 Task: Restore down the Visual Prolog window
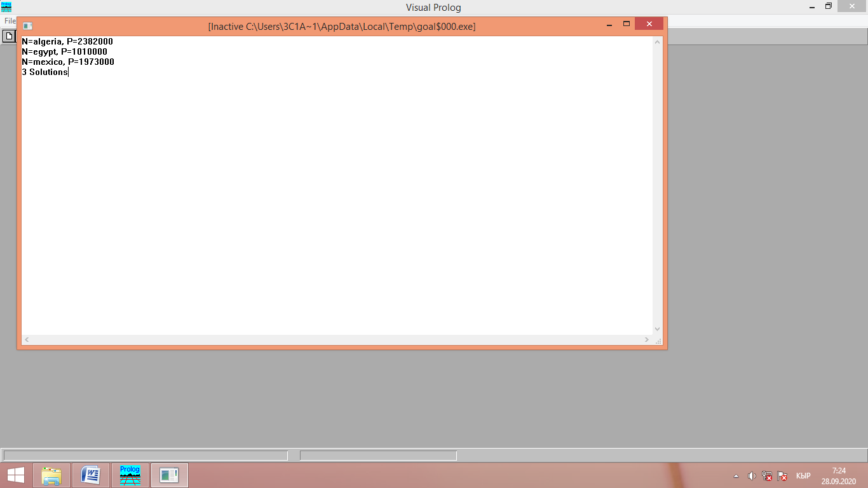(x=829, y=6)
